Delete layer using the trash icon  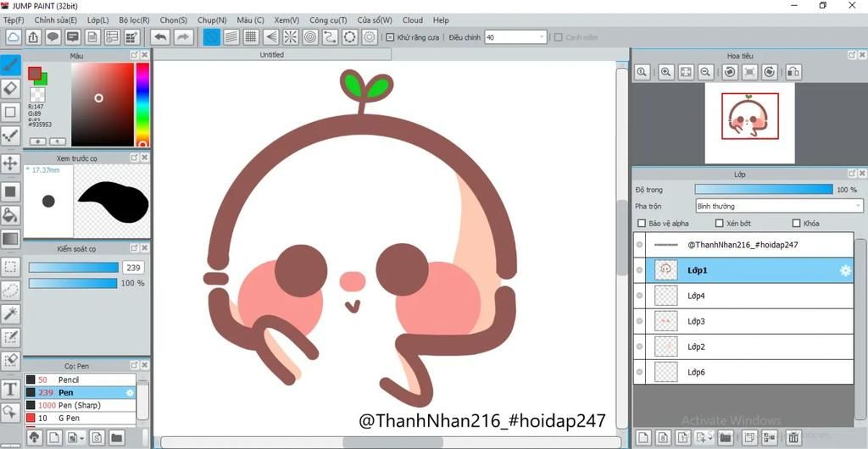coord(793,437)
